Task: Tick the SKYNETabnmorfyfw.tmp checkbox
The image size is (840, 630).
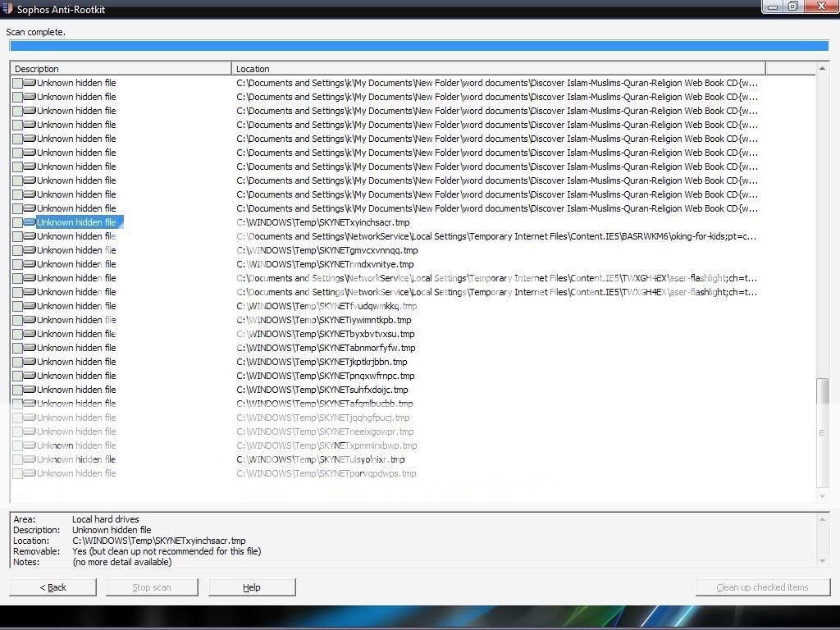Action: point(17,348)
